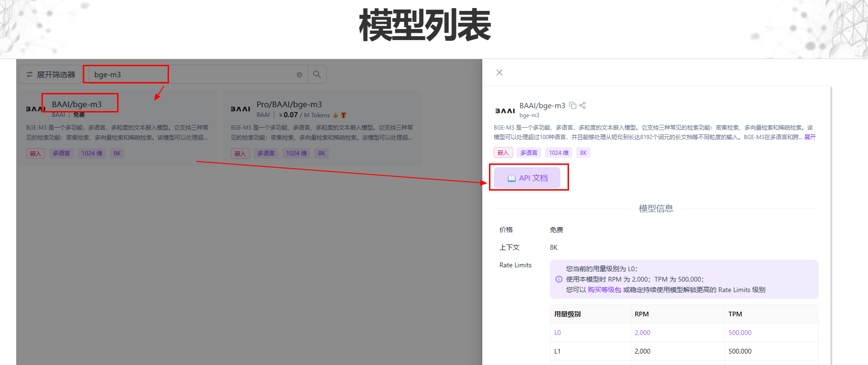Click the 多语言 tag in the detail panel
Screen dimensions: 868x365
click(529, 152)
